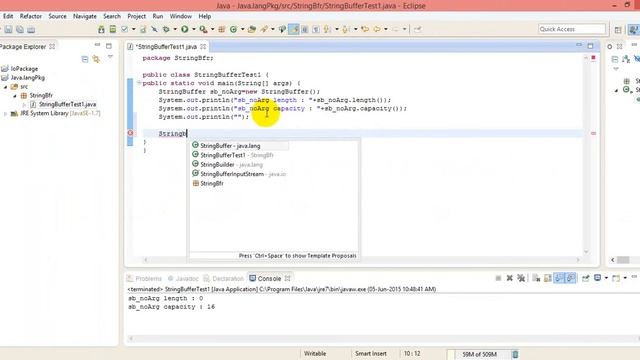Click Remove All Terminated Launches icon
The image size is (640, 360).
tap(521, 278)
